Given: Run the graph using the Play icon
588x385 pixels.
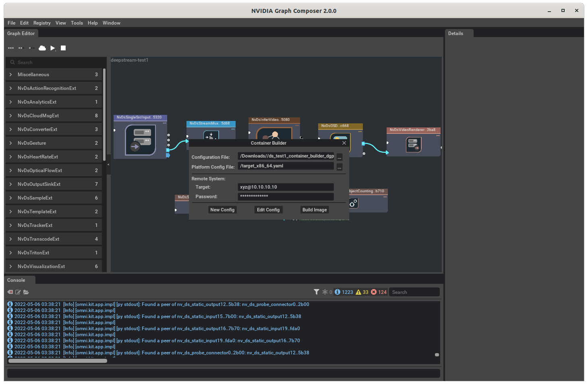Looking at the screenshot, I should pos(53,48).
